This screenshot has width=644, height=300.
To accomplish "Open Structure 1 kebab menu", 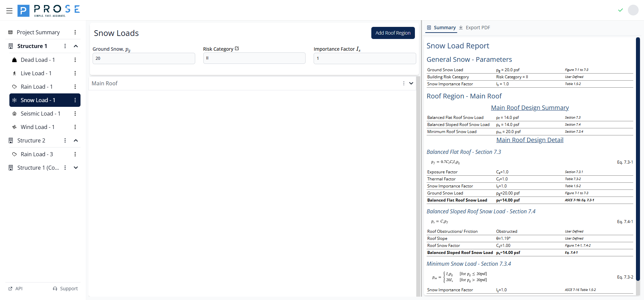I will click(65, 46).
